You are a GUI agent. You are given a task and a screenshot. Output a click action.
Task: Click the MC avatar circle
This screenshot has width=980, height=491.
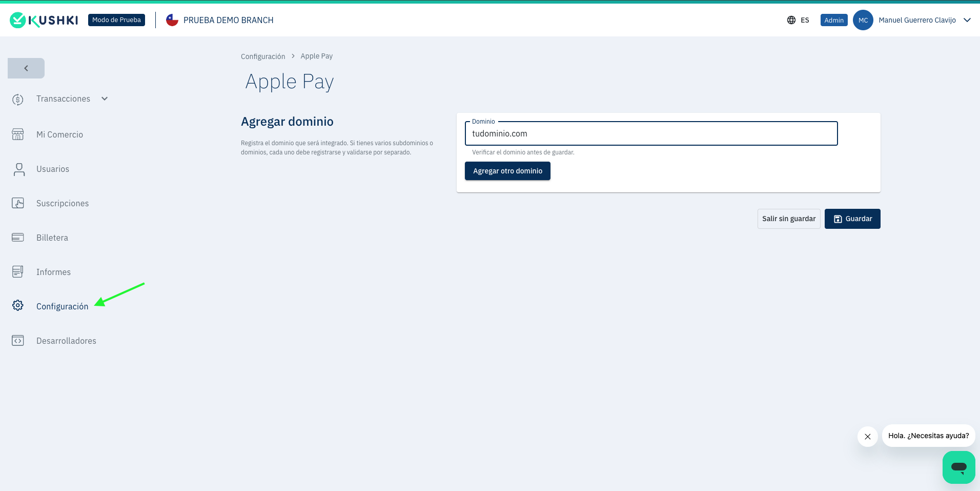pos(863,19)
